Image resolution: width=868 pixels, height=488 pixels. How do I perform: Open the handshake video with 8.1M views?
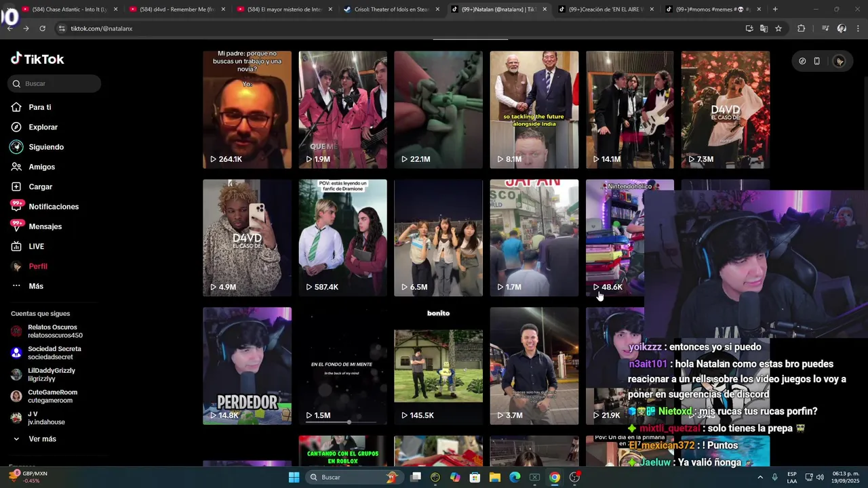pos(534,109)
